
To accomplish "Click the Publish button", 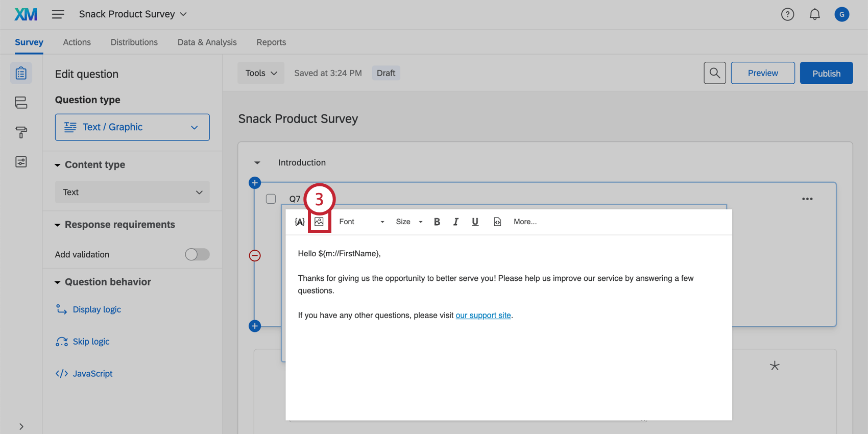I will point(826,73).
